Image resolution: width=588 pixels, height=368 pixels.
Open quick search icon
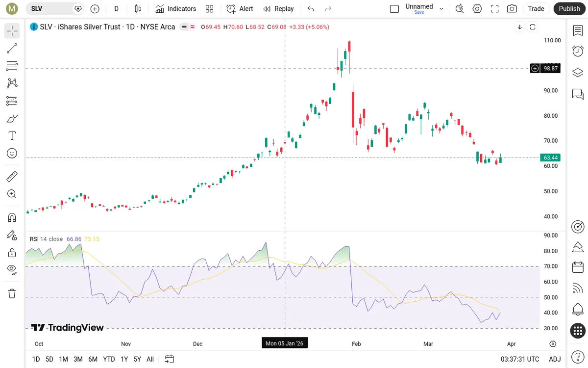tap(460, 9)
